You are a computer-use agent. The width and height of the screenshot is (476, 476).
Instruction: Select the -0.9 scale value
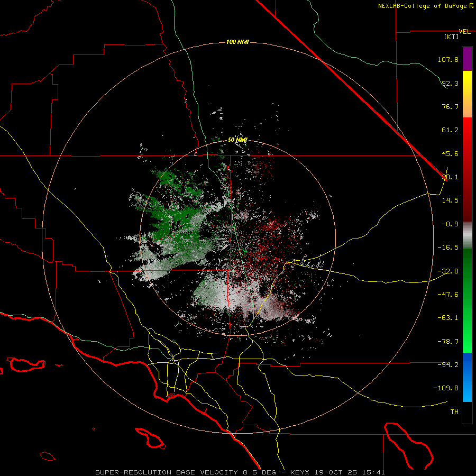click(x=450, y=224)
